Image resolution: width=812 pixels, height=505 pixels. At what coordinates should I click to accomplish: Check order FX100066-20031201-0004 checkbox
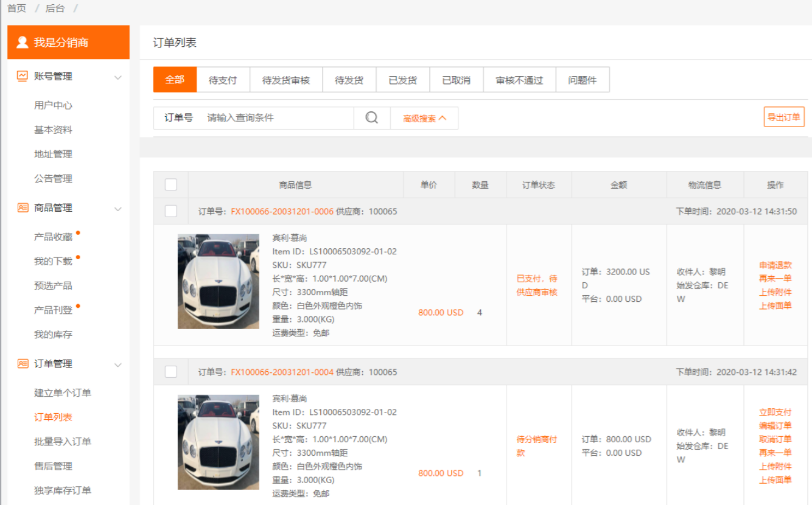171,372
